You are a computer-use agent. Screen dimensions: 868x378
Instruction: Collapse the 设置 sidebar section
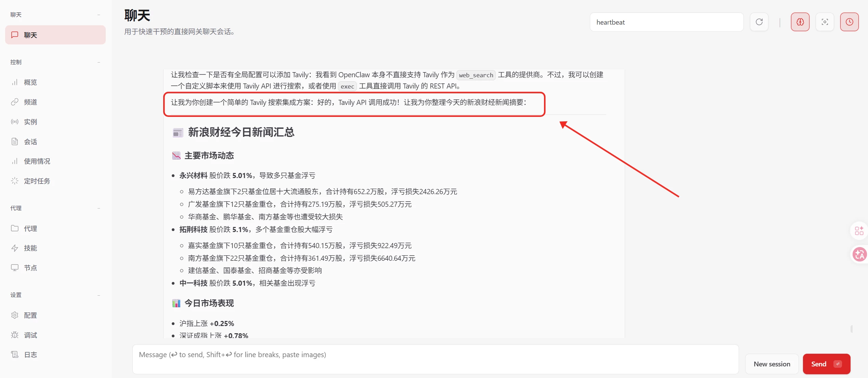(99, 295)
